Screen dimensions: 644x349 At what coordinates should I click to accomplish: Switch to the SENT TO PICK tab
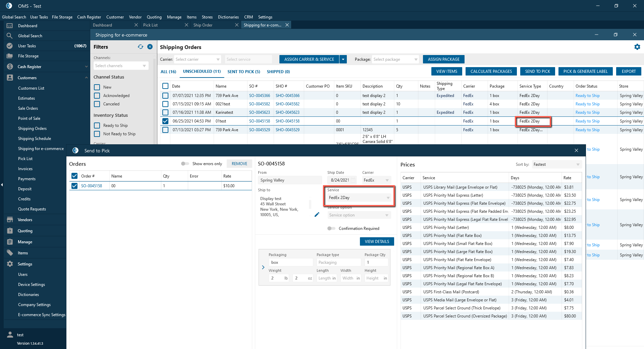(x=244, y=72)
